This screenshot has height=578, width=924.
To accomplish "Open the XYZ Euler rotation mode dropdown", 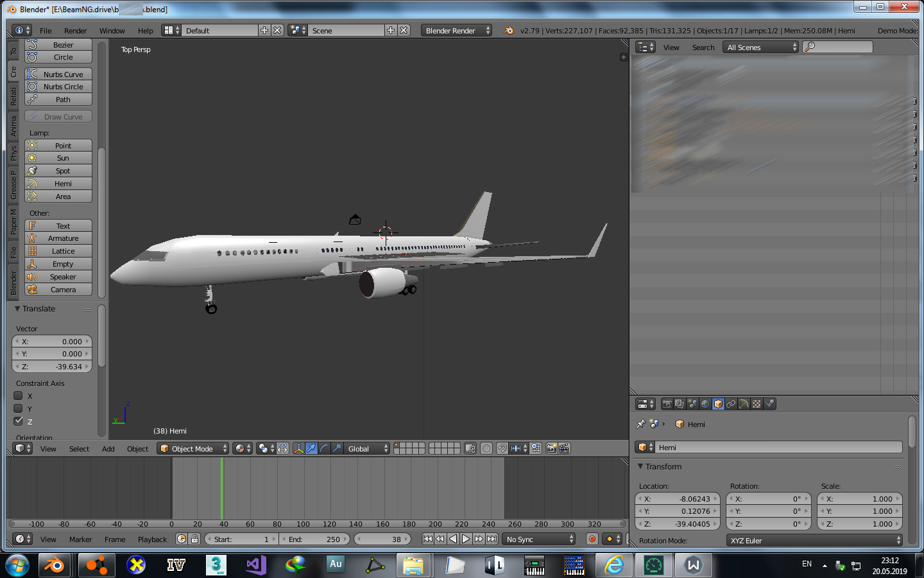I will (814, 540).
